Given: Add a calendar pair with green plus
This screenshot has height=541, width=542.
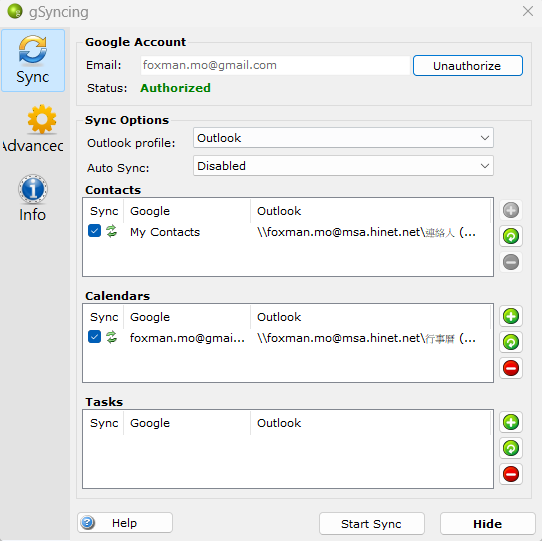Looking at the screenshot, I should (x=511, y=316).
